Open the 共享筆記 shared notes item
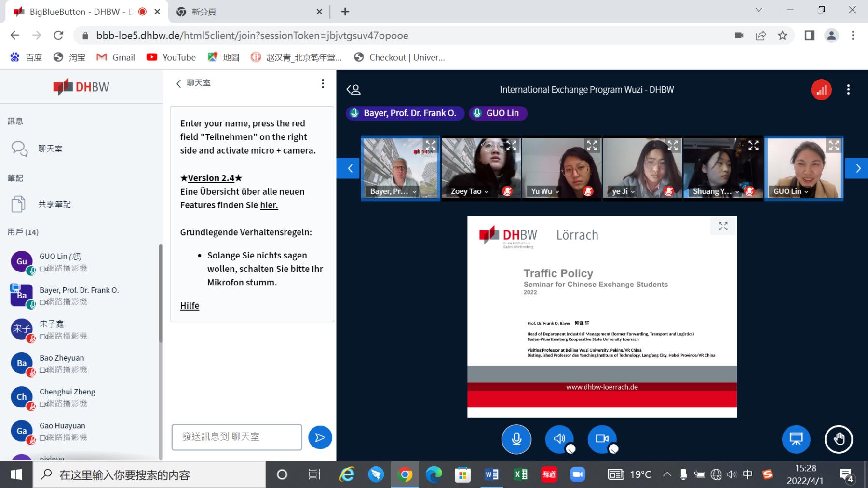 [x=54, y=204]
